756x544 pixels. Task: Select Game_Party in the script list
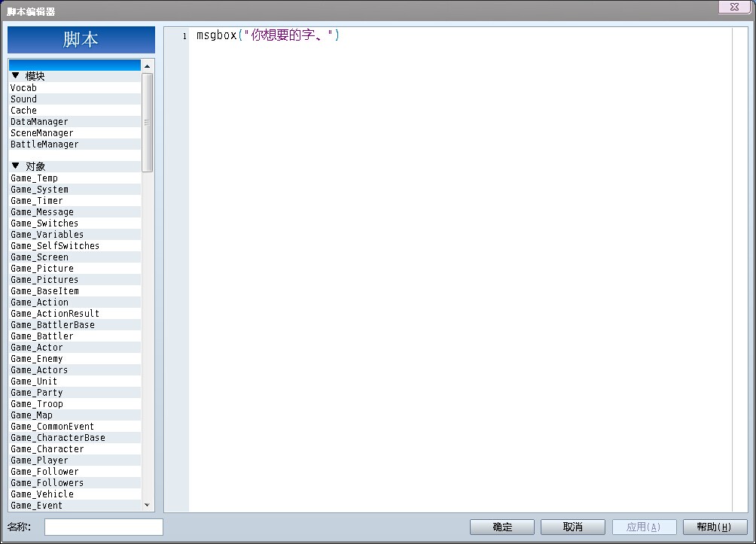pos(75,393)
